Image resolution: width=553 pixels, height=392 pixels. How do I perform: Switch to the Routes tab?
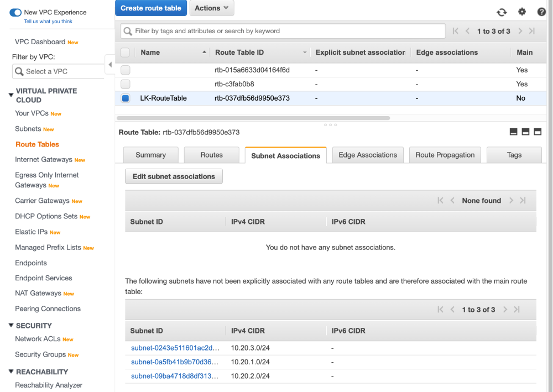(x=211, y=155)
